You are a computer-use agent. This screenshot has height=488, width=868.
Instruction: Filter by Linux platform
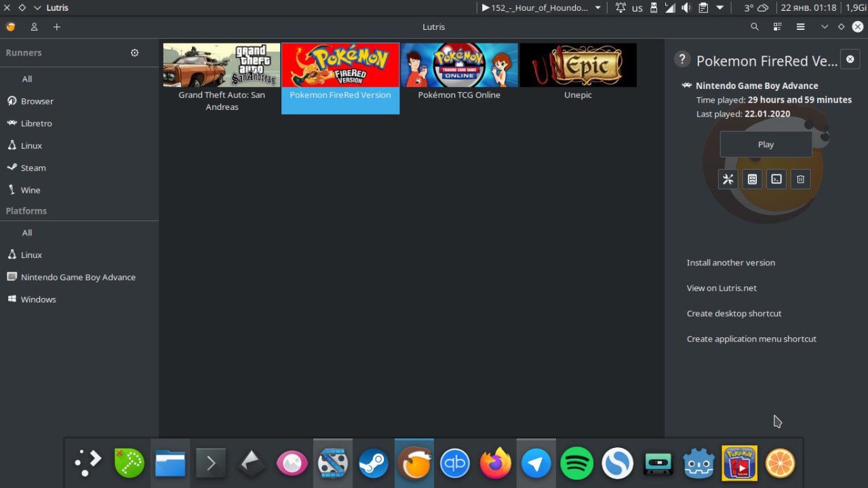tap(79, 255)
